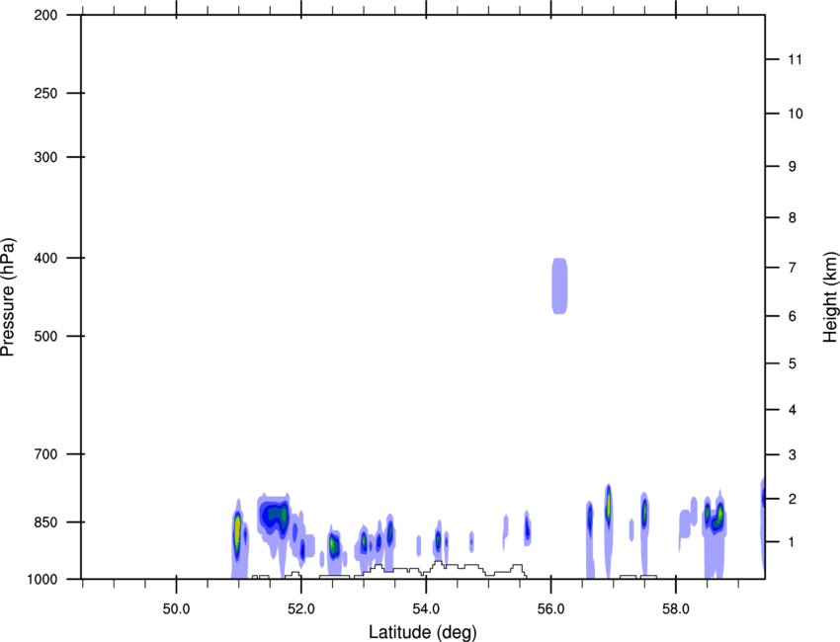This screenshot has width=840, height=642.
Task: Click the 7 km height label
Action: [x=793, y=268]
